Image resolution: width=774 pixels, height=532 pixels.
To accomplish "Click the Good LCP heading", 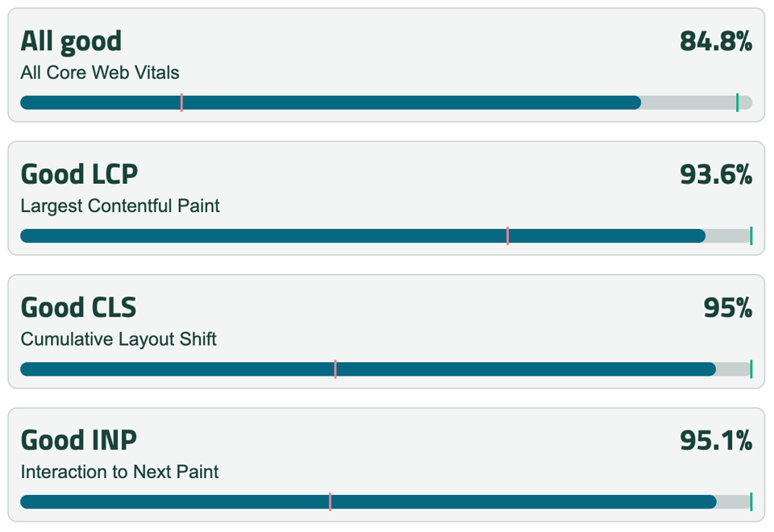I will 79,174.
